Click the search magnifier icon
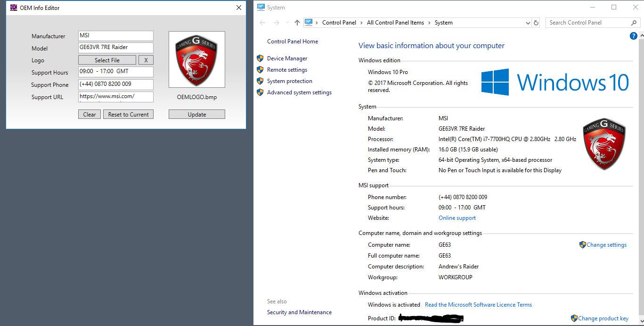Viewport: 644px width, 326px height. (x=634, y=23)
